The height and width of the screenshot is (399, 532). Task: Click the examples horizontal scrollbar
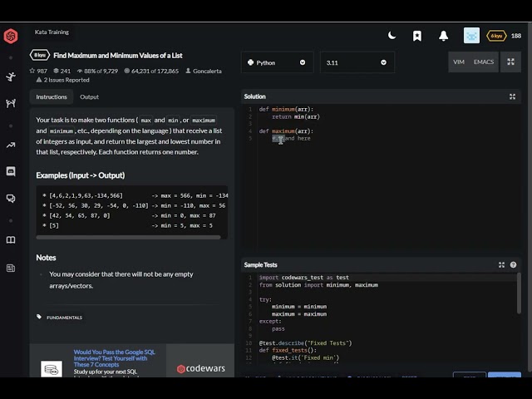point(128,237)
